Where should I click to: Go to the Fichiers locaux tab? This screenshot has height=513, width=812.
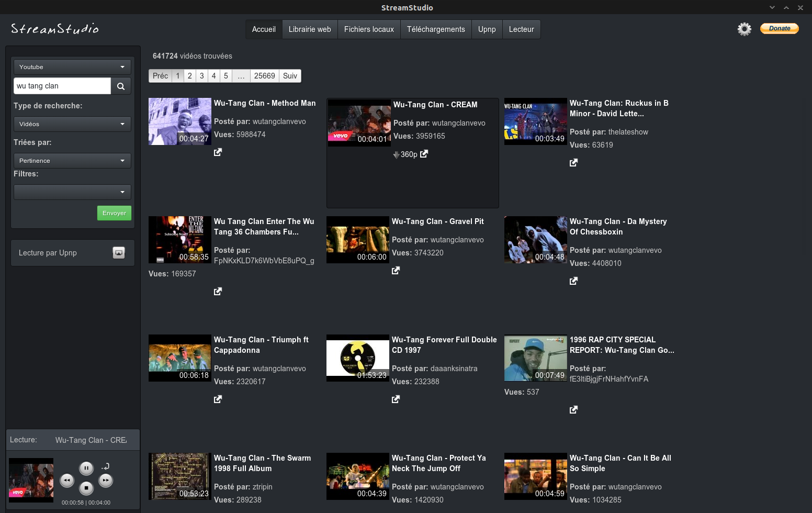point(369,29)
